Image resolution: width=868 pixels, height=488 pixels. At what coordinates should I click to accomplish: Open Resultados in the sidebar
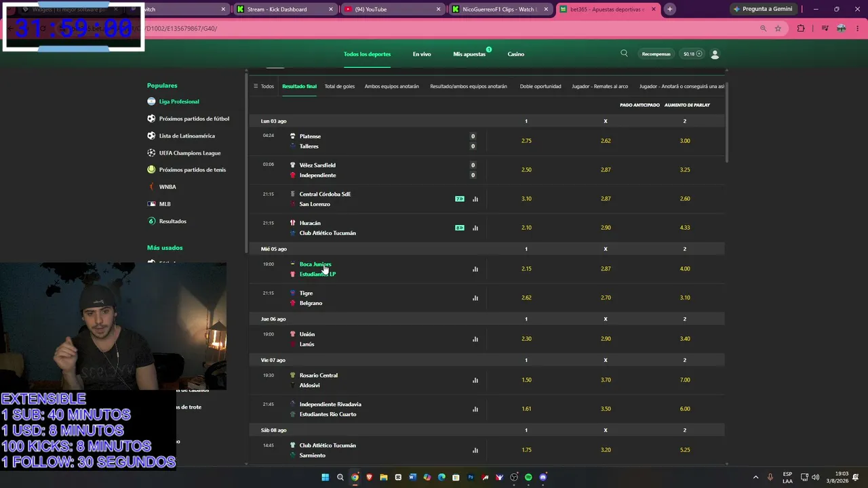172,221
